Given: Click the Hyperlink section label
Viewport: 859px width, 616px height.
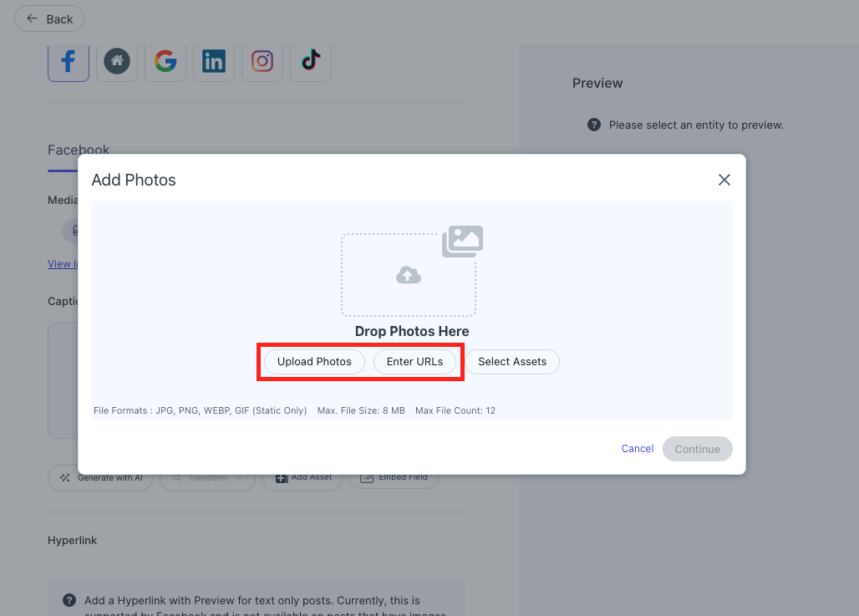Looking at the screenshot, I should click(x=73, y=541).
